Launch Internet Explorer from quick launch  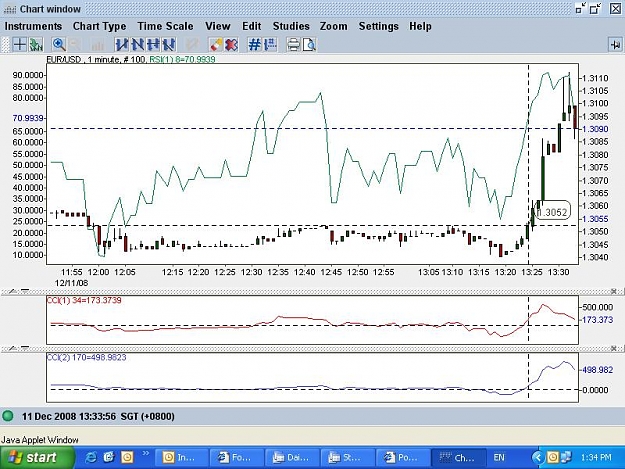click(x=91, y=457)
